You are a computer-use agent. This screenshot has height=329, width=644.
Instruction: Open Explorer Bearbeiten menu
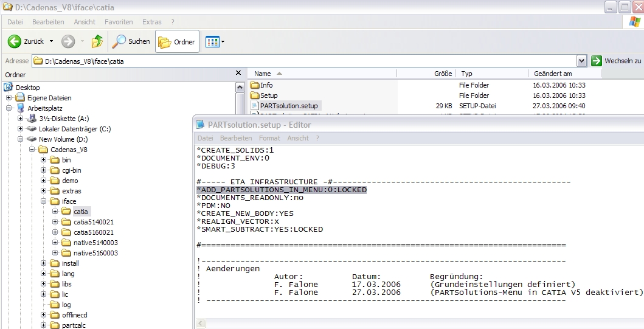[48, 22]
